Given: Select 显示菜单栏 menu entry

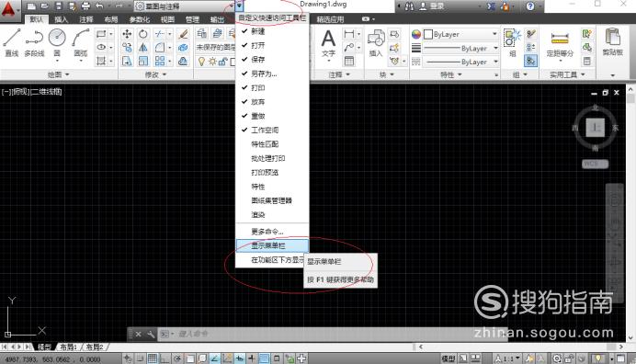Looking at the screenshot, I should click(x=272, y=245).
